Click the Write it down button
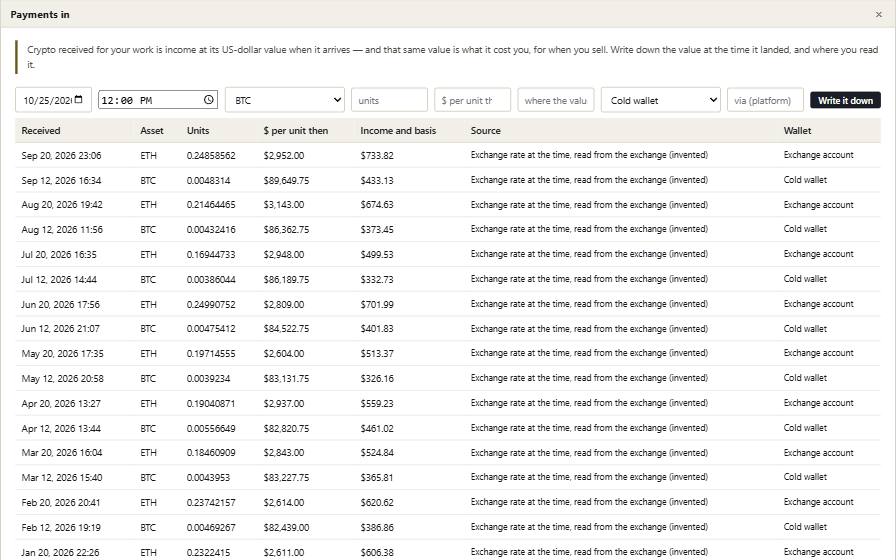The image size is (896, 560). click(845, 100)
